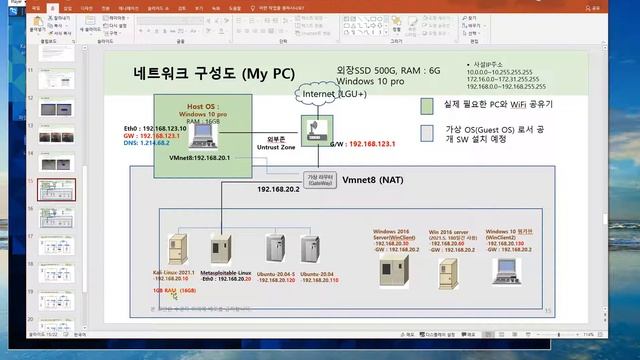Click the 'Untrust Zone' label
640x360 pixels.
[276, 147]
